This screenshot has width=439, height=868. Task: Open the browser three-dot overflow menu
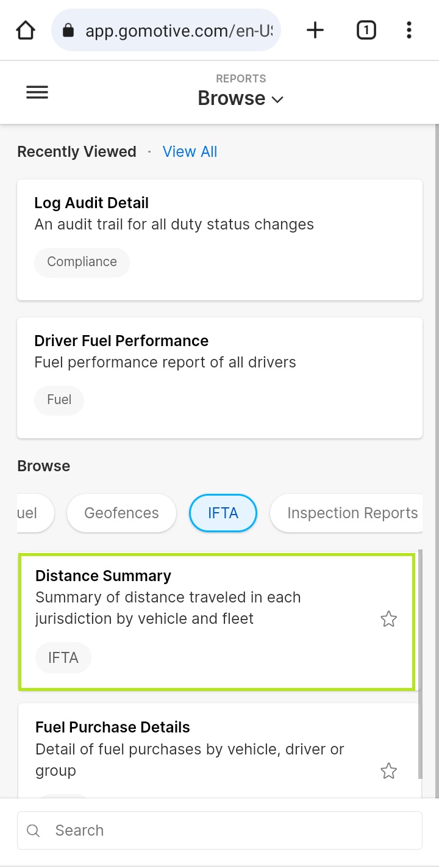[x=409, y=30]
